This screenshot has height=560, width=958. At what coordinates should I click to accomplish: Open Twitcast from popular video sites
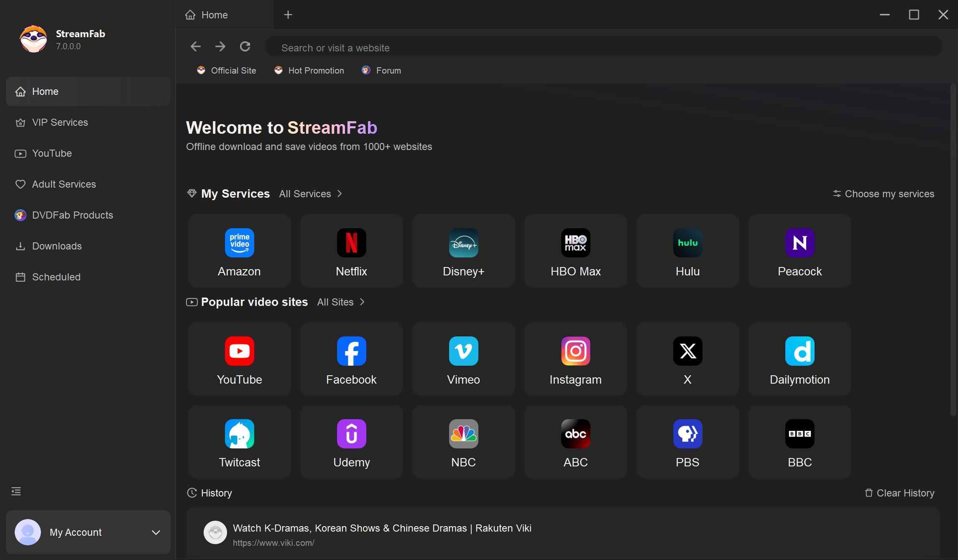click(239, 442)
